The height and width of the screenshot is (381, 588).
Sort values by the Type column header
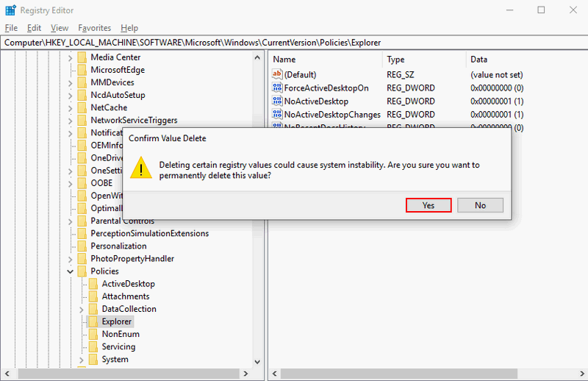(x=425, y=60)
